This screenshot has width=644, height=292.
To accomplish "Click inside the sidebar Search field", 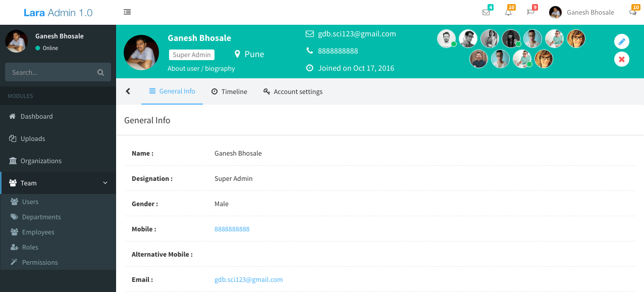I will (50, 72).
